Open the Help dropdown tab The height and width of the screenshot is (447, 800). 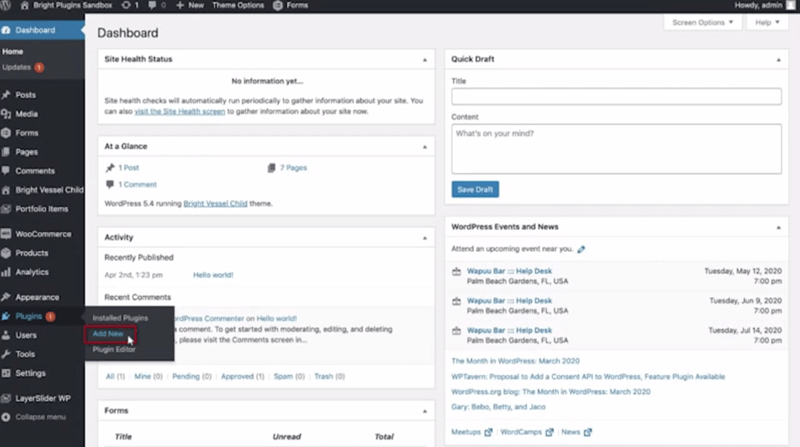767,22
